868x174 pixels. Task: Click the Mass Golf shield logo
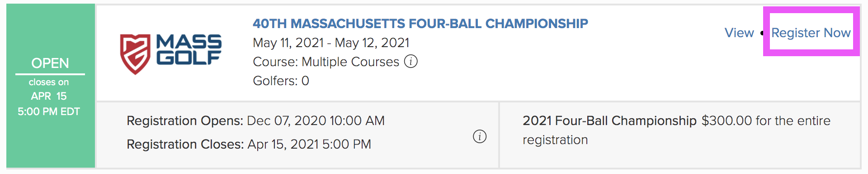tap(135, 54)
